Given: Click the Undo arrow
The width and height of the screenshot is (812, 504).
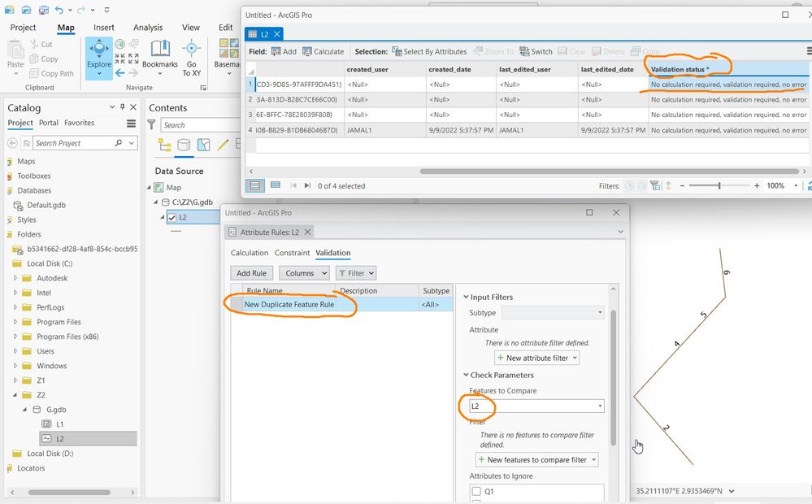Looking at the screenshot, I should 59,10.
